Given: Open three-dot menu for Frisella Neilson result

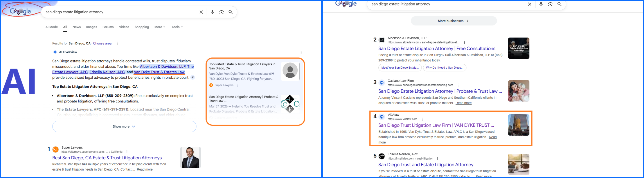Looking at the screenshot, I should (438, 158).
